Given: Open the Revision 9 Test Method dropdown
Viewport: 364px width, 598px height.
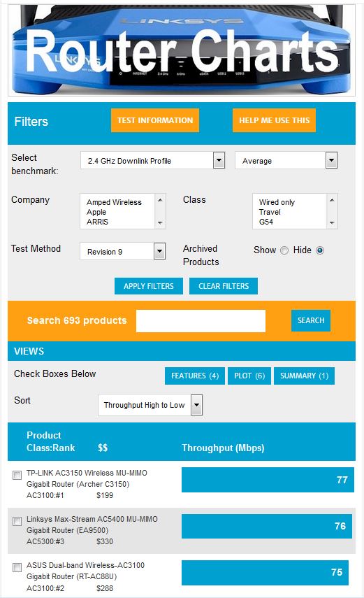Looking at the screenshot, I should 122,251.
